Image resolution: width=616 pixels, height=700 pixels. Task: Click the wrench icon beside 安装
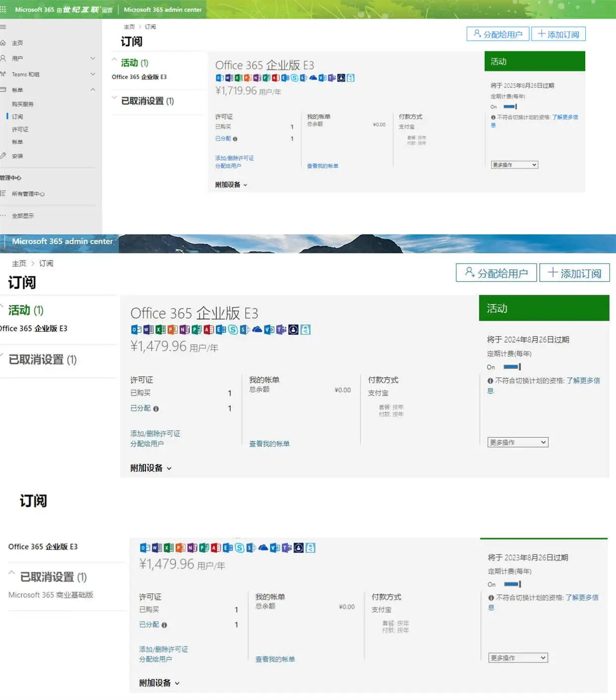[3, 155]
